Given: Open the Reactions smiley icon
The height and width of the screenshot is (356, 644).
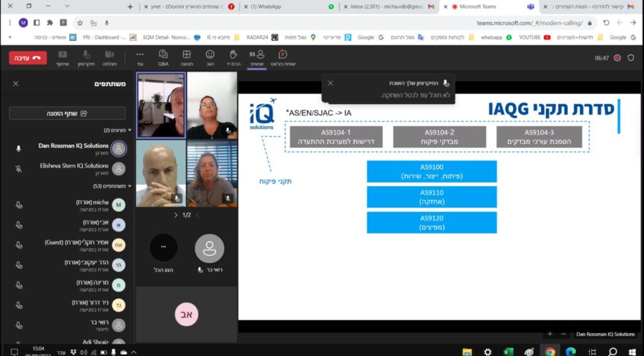Looking at the screenshot, I should pyautogui.click(x=210, y=58).
